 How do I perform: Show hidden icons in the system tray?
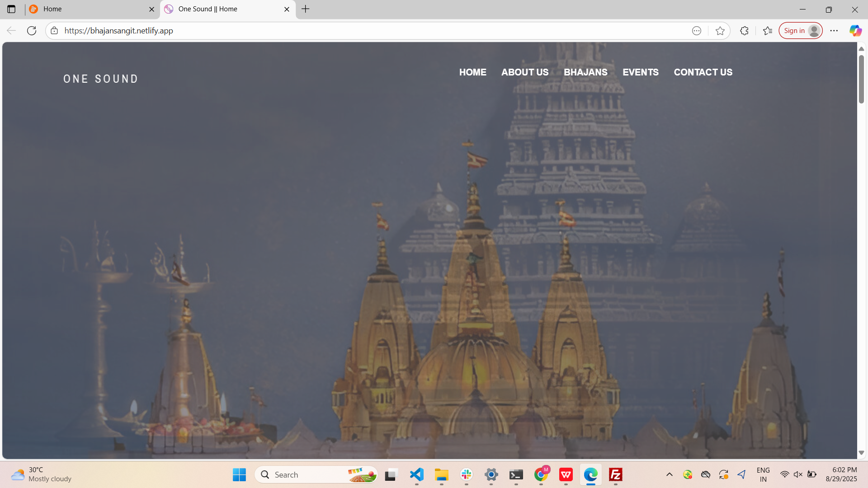[x=670, y=474]
